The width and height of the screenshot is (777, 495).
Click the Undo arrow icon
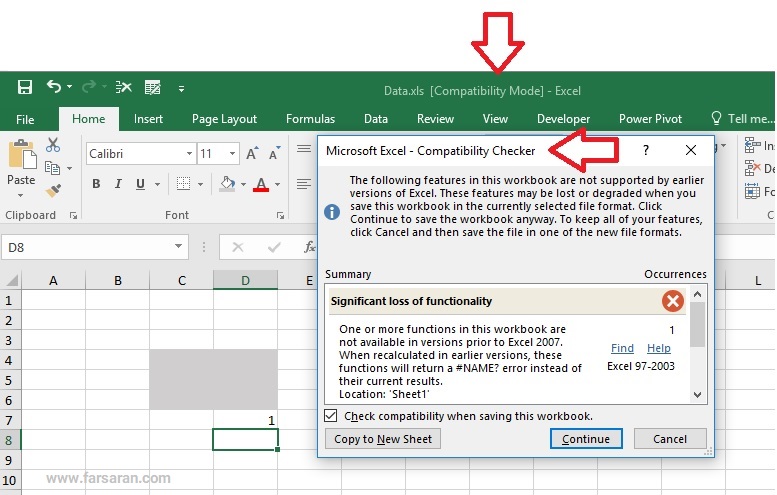54,87
